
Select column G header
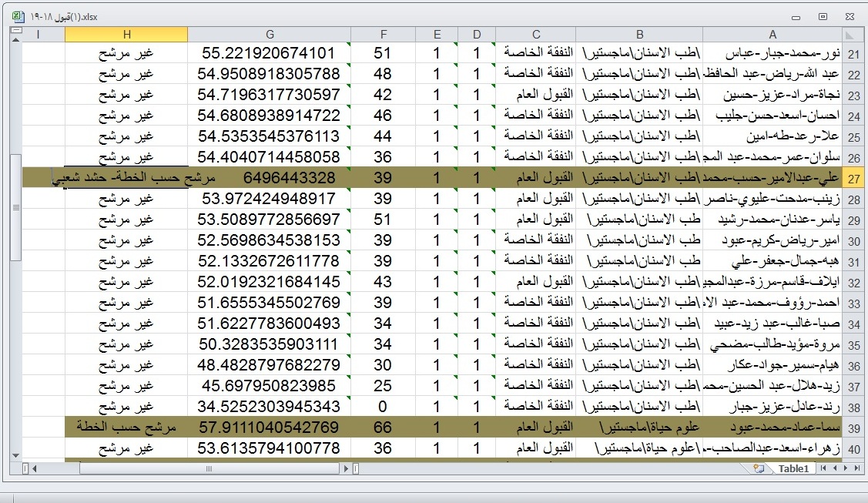(269, 35)
